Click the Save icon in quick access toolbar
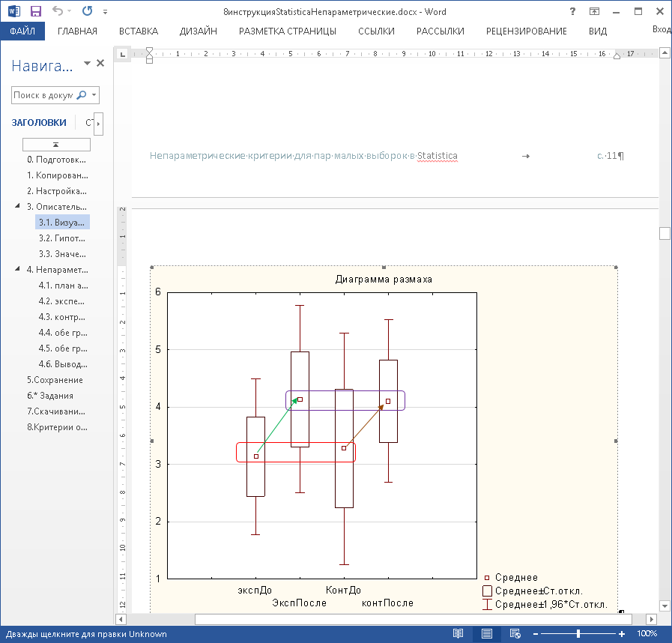This screenshot has width=672, height=643. pos(35,11)
